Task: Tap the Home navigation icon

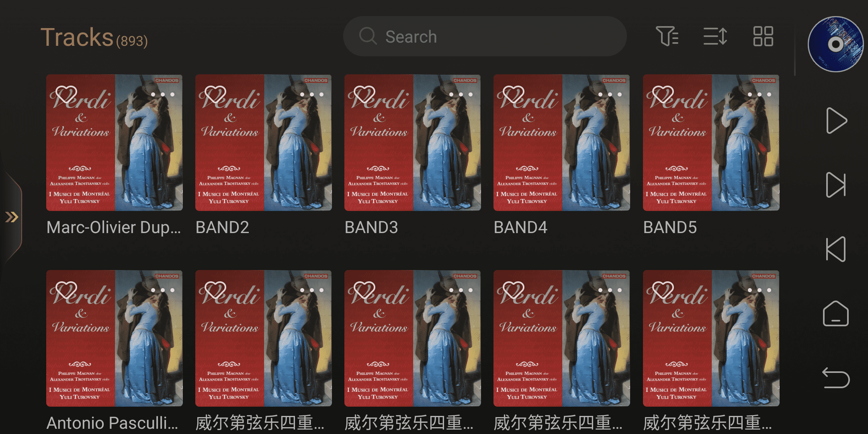Action: [x=836, y=313]
